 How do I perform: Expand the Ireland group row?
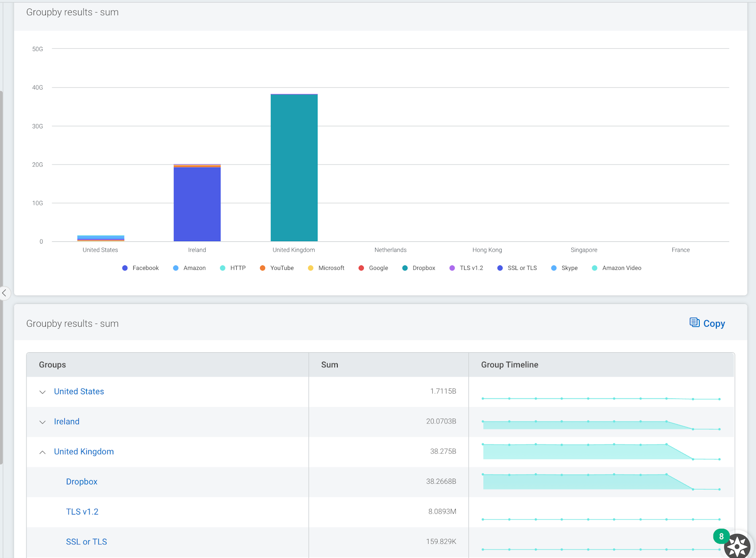click(x=43, y=422)
